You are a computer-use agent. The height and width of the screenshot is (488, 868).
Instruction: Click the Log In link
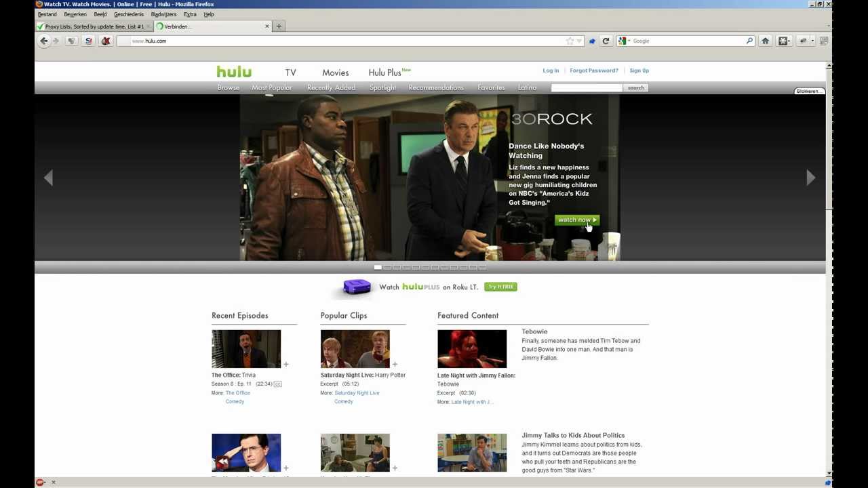tap(551, 70)
